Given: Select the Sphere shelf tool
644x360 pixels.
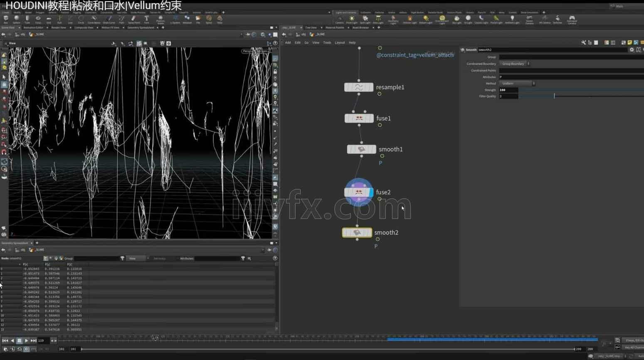Looking at the screenshot, I should (17, 19).
